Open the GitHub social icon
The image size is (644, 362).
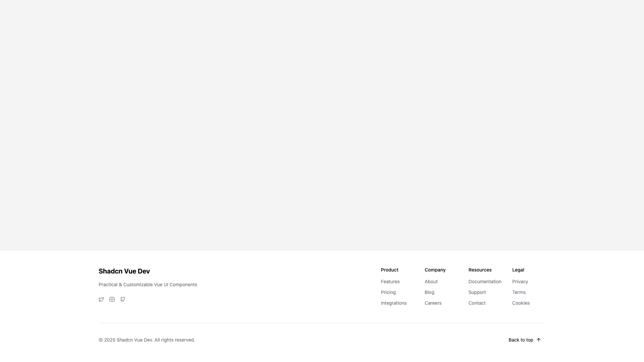[x=123, y=299]
